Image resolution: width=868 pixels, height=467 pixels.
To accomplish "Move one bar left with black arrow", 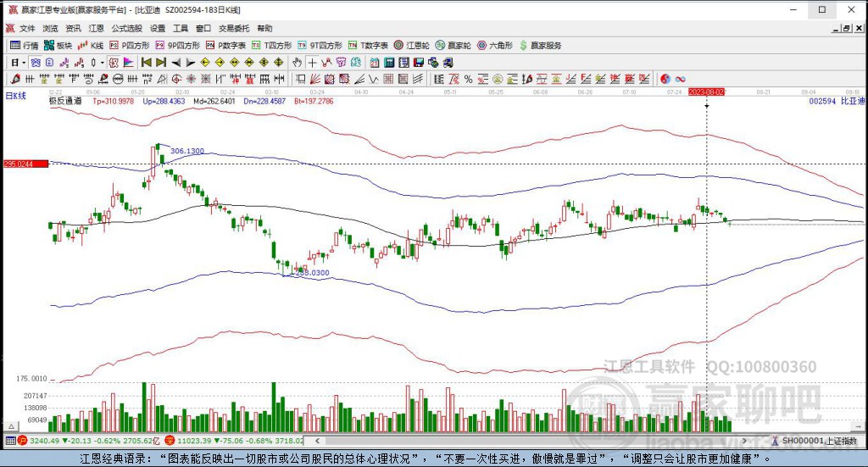I will point(176,63).
